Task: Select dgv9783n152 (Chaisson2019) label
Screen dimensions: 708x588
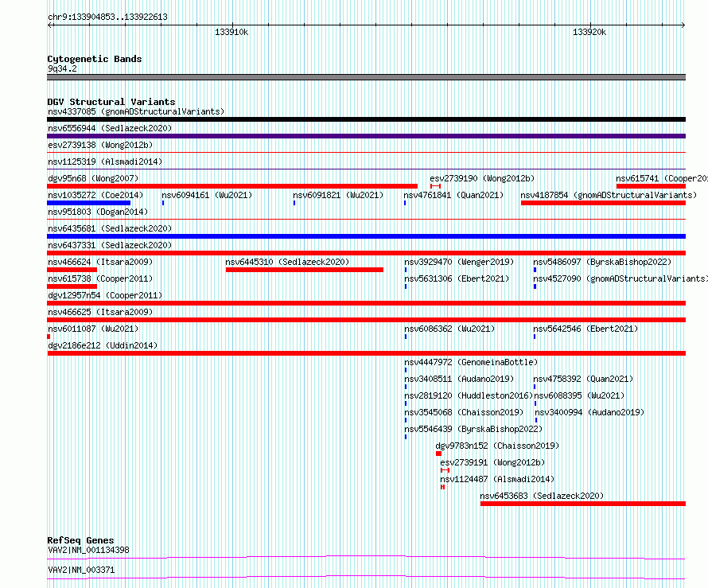Action: coord(497,446)
